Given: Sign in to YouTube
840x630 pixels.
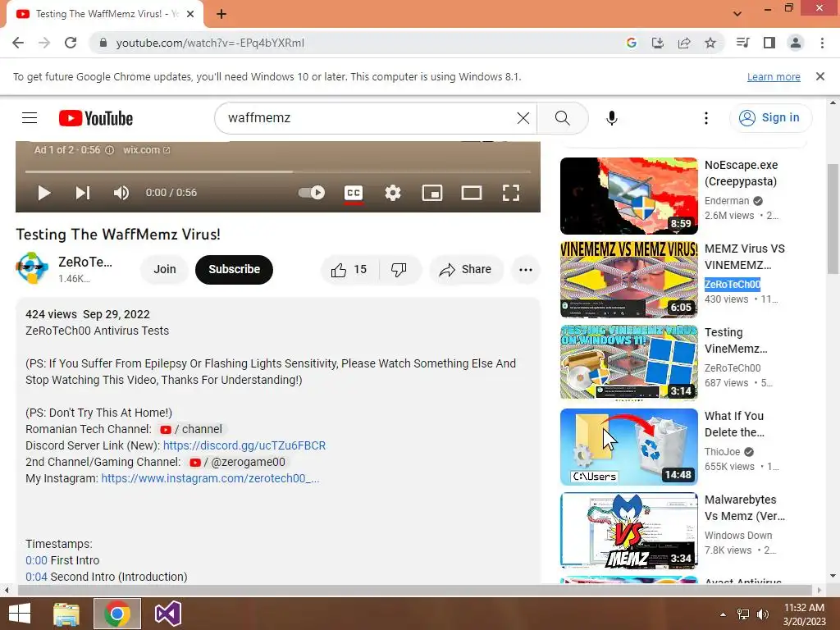Looking at the screenshot, I should tap(769, 118).
